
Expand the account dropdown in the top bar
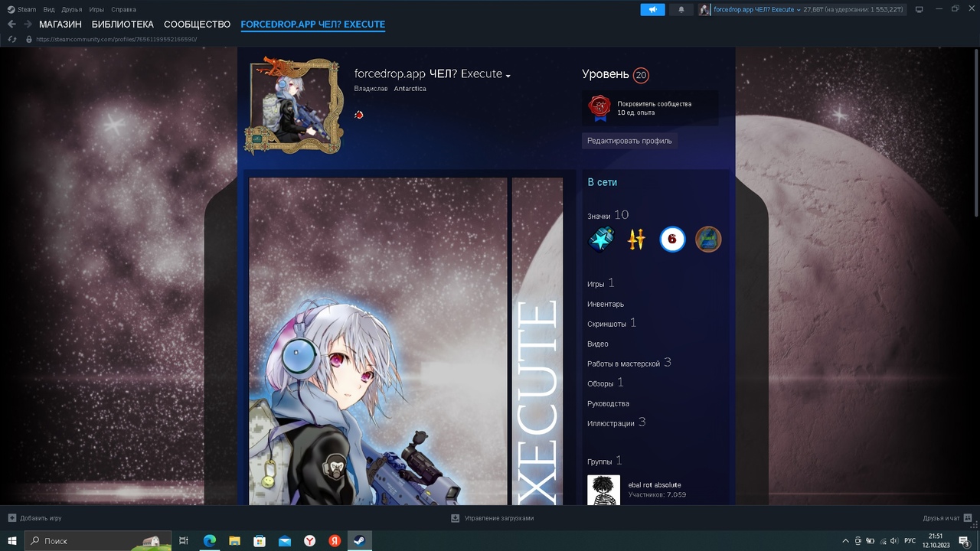(x=799, y=10)
